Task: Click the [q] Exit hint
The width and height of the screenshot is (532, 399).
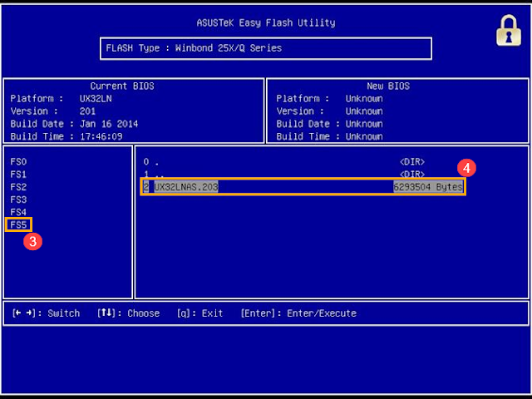Action: tap(199, 313)
